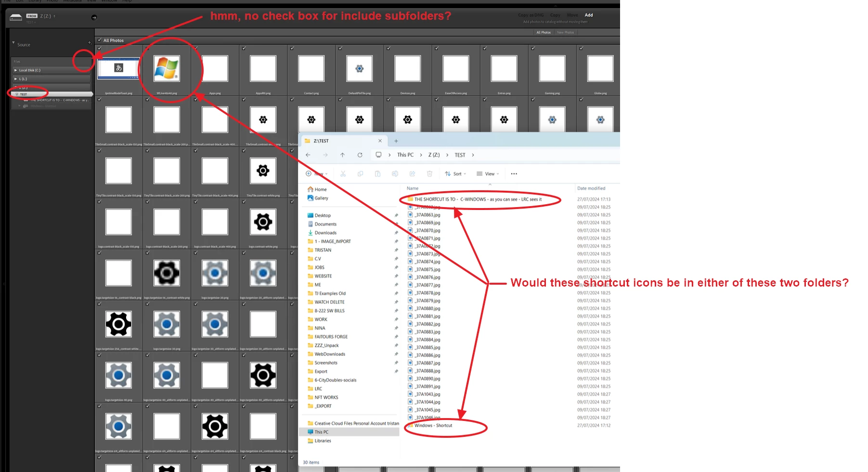
Task: Refresh the Z:\TEST Explorer window
Action: pyautogui.click(x=360, y=155)
